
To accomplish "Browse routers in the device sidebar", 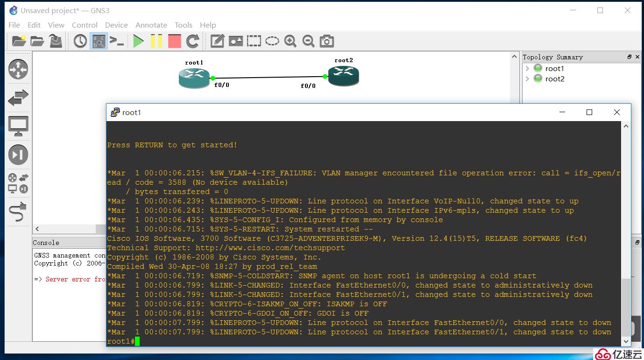I will 18,69.
